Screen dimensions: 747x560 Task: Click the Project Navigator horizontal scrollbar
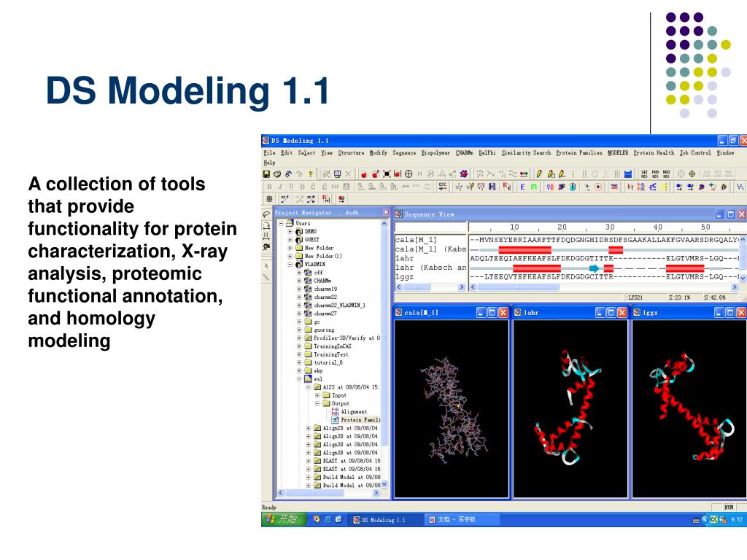point(329,493)
